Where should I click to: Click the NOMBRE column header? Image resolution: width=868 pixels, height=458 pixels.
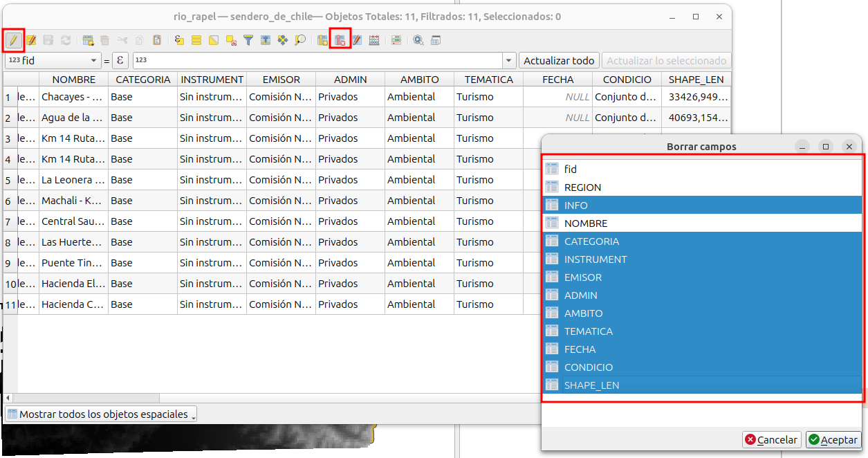(x=73, y=80)
